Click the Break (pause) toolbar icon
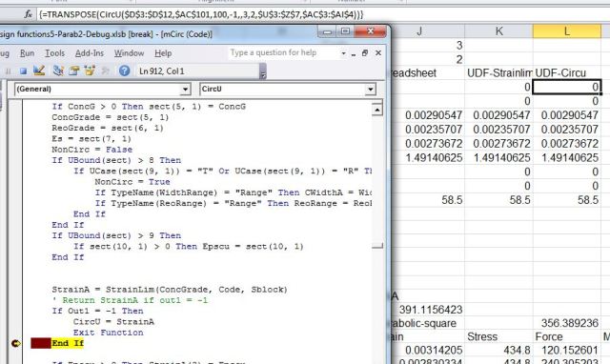The width and height of the screenshot is (610, 364). [9, 71]
